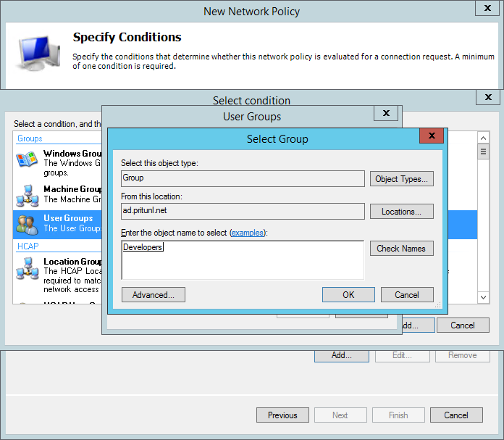Select the Windows Groups condition text
504x440 pixels.
point(72,163)
